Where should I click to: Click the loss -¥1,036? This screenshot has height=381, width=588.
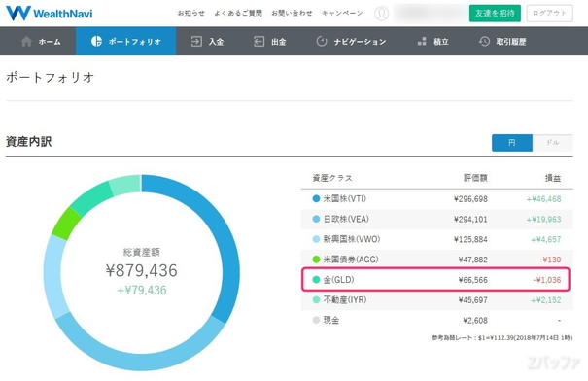click(x=547, y=280)
